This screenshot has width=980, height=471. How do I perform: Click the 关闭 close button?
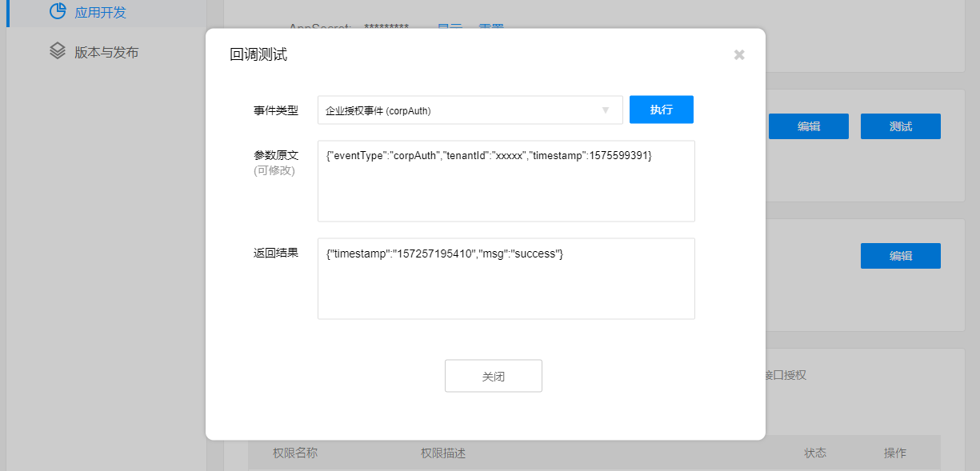tap(493, 375)
